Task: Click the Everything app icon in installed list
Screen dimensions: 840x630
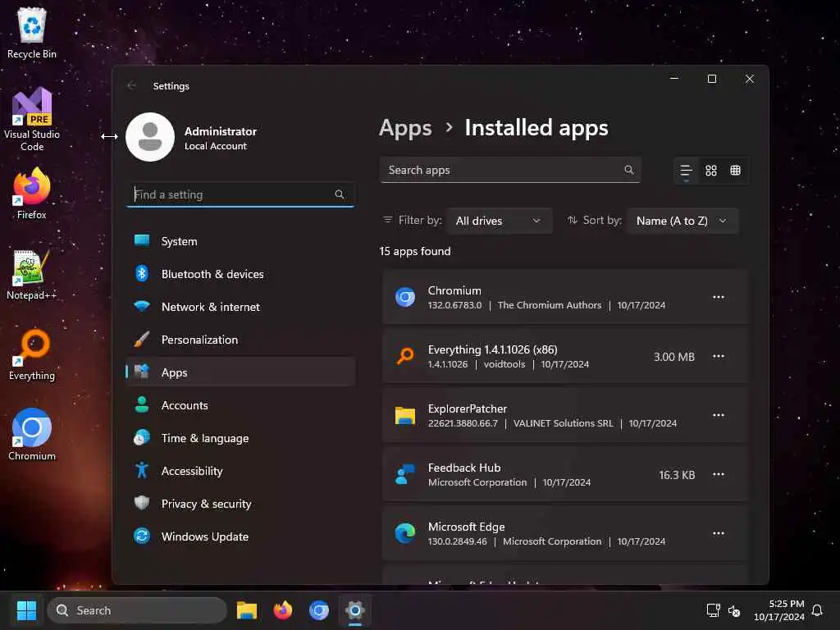Action: 405,356
